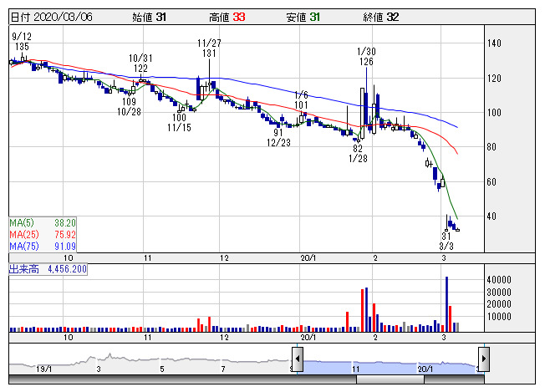
Task: Click the 19/1 area in navigator overview
Action: pyautogui.click(x=45, y=368)
